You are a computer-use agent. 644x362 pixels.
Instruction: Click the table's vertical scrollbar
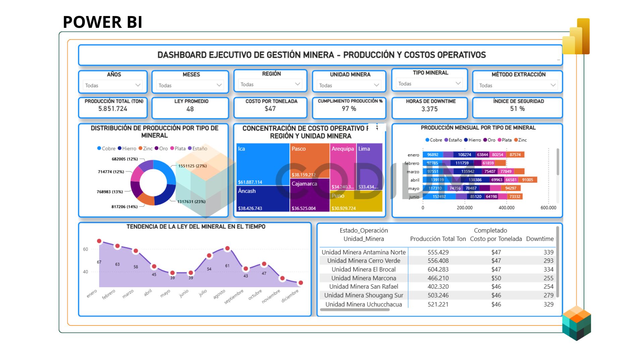557,262
